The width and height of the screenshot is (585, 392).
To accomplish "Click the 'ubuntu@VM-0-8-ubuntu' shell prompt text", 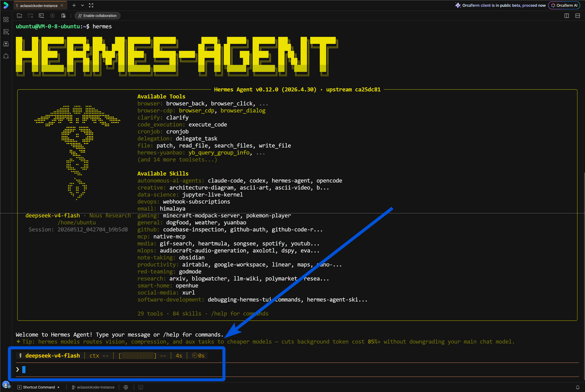I will click(48, 27).
